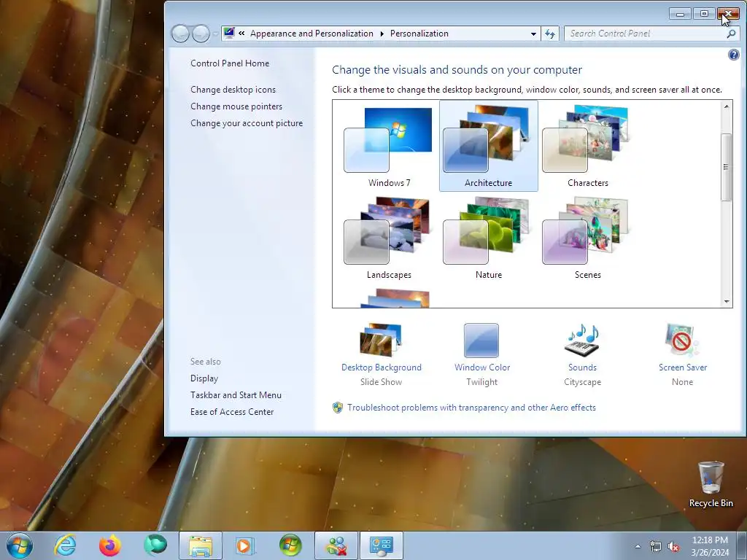
Task: Click the theme list scrollbar thumb
Action: point(726,167)
